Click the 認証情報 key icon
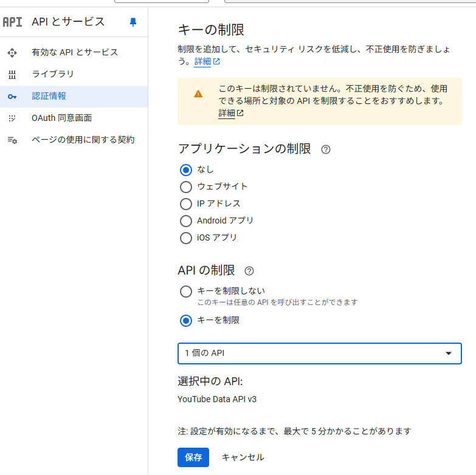The image size is (476, 475). 12,97
